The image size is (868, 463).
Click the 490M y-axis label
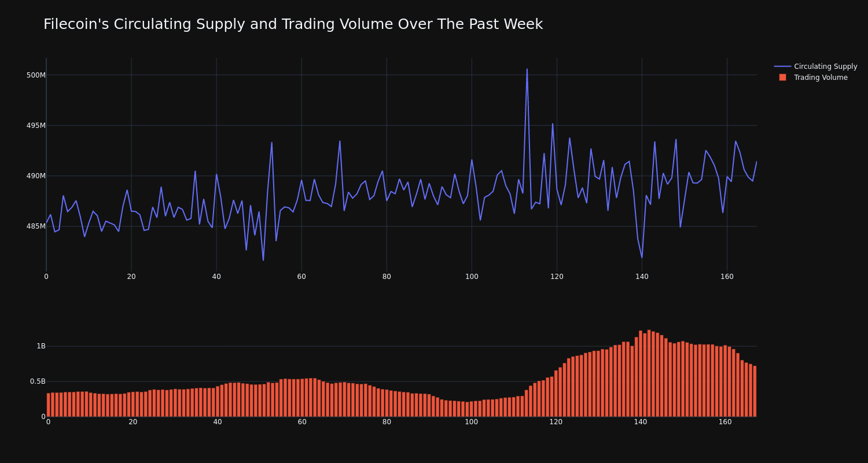(36, 176)
